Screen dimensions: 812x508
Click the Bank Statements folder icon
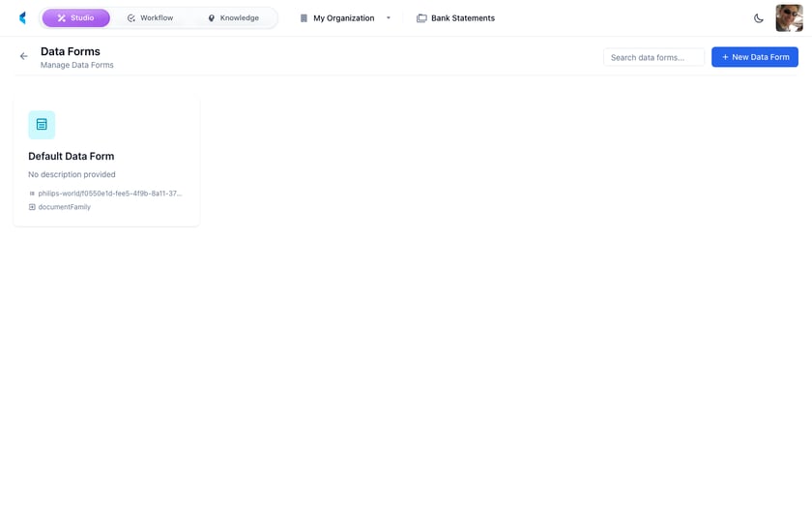(422, 18)
